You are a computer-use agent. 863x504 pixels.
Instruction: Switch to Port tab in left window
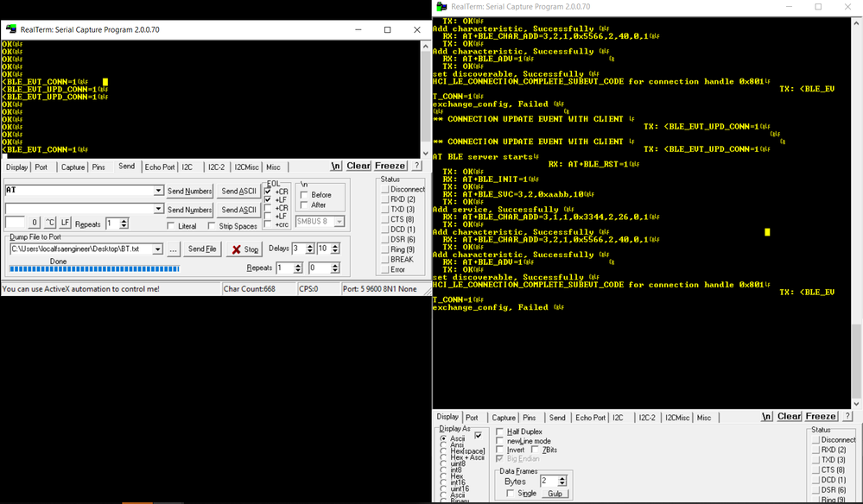coord(41,167)
